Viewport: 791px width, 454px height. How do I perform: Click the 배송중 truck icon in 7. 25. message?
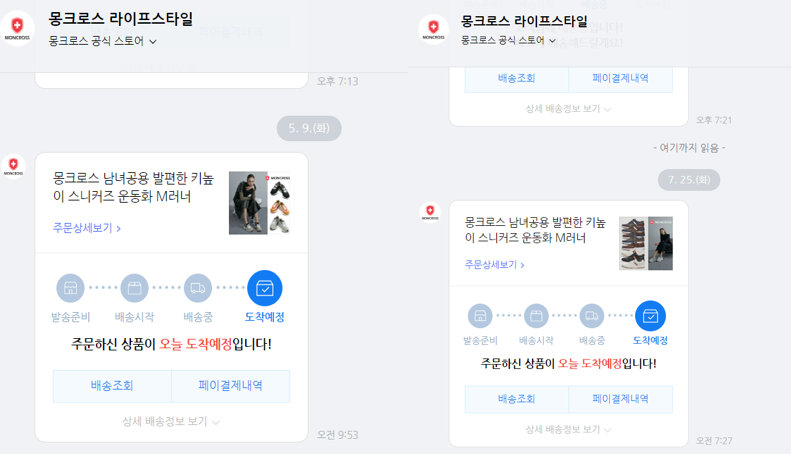(592, 316)
